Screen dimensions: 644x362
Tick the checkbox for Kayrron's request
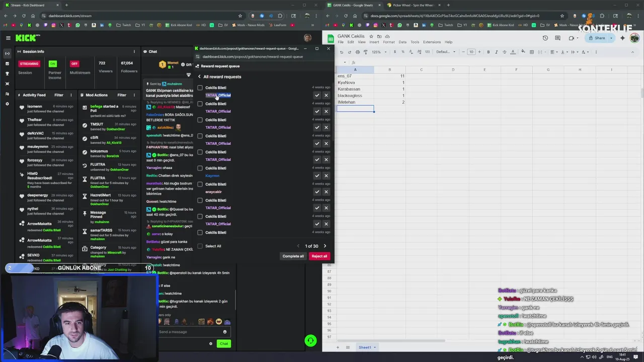pyautogui.click(x=200, y=168)
